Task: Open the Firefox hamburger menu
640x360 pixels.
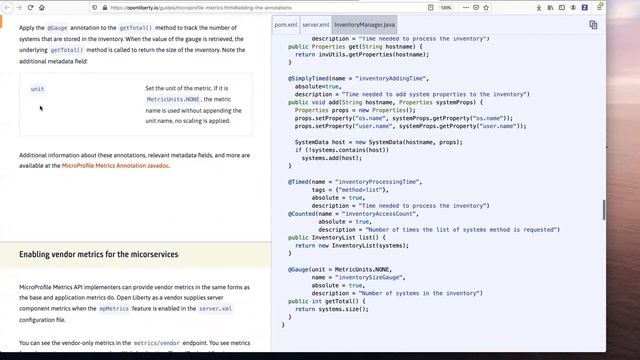Action: (600, 7)
